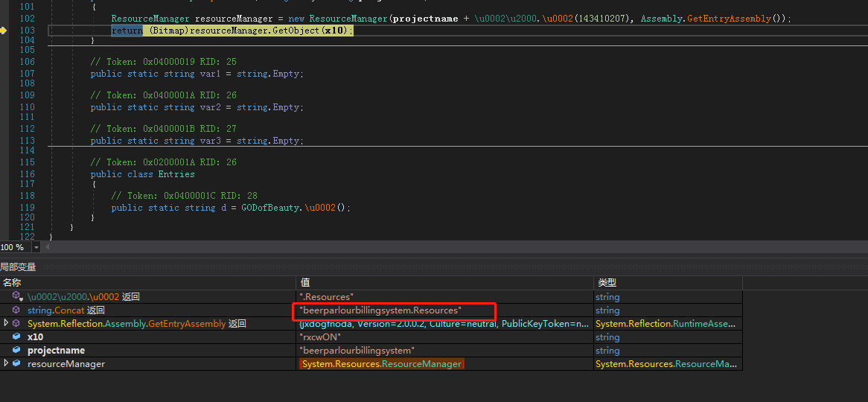The width and height of the screenshot is (868, 402).
Task: Select the resourceManager variable name
Action: coord(66,364)
